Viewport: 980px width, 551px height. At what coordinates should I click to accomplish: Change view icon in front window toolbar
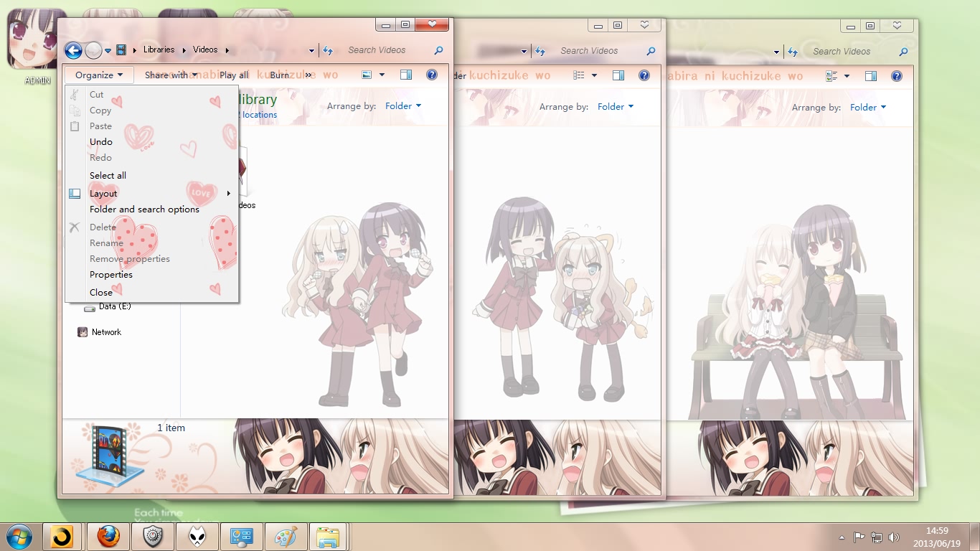point(367,75)
